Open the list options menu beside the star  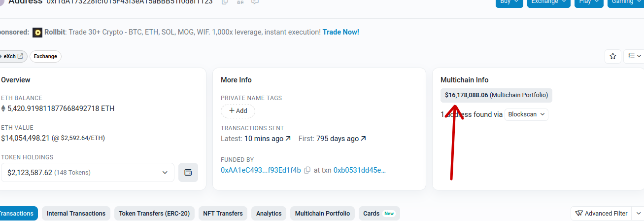[634, 56]
